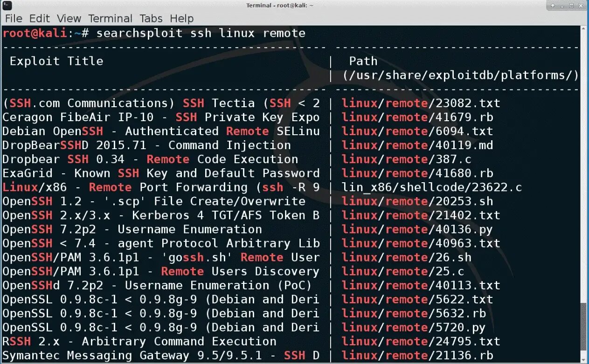The height and width of the screenshot is (364, 589).
Task: Open the File menu
Action: coord(14,19)
